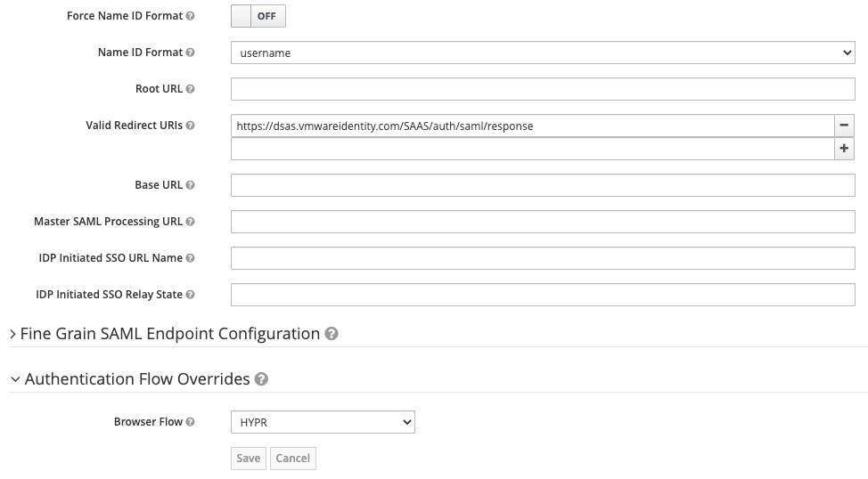Add a new redirect URI with plus button
This screenshot has width=868, height=479.
point(844,149)
